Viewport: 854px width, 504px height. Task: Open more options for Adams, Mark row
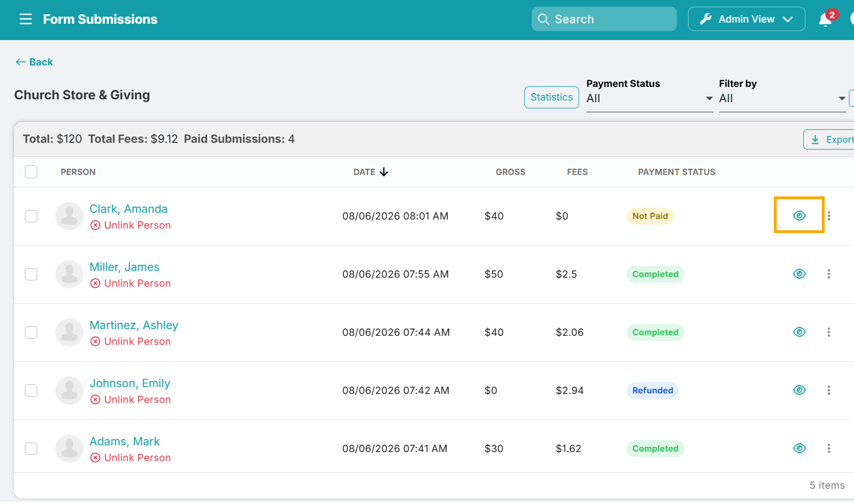(x=829, y=448)
